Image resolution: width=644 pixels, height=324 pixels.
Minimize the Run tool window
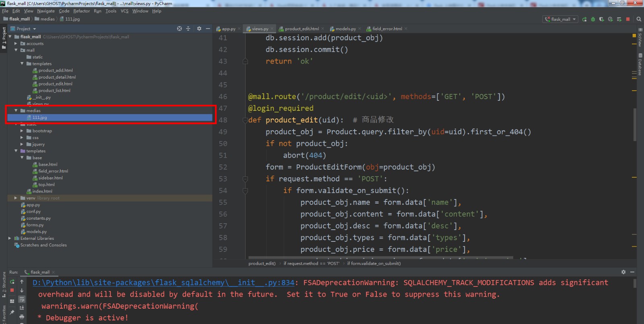(632, 272)
